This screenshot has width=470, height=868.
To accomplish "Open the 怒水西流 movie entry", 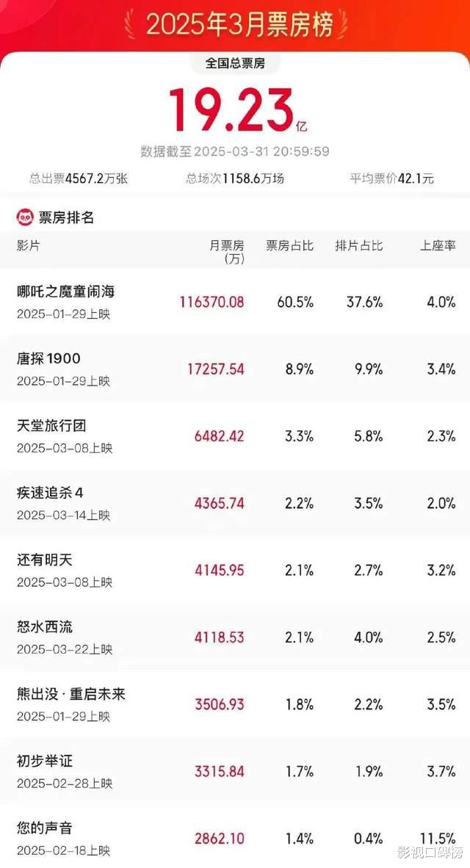I will tap(46, 627).
